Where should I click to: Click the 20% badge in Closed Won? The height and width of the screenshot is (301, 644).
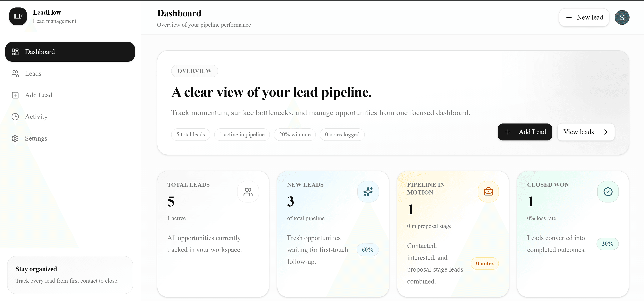pyautogui.click(x=607, y=244)
